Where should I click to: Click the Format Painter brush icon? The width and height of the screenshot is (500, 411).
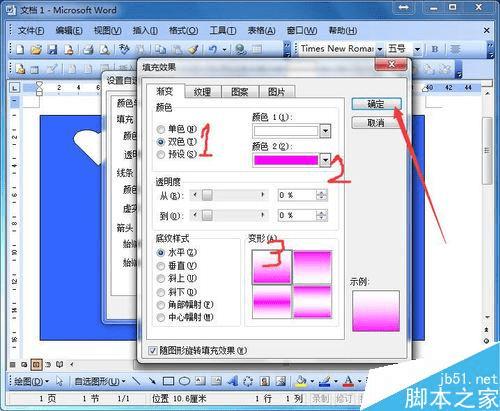pyautogui.click(x=193, y=50)
